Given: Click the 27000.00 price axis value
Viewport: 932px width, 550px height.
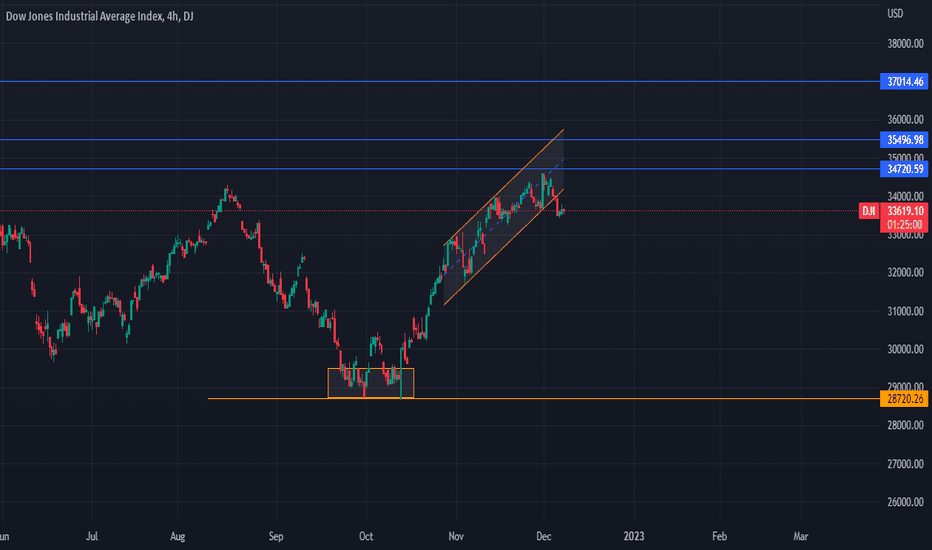Looking at the screenshot, I should tap(905, 464).
